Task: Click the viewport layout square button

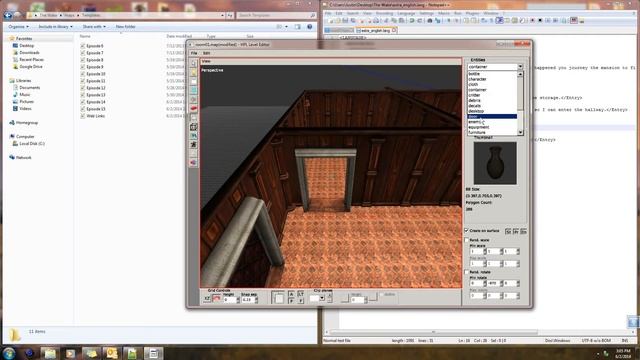Action: 278,298
